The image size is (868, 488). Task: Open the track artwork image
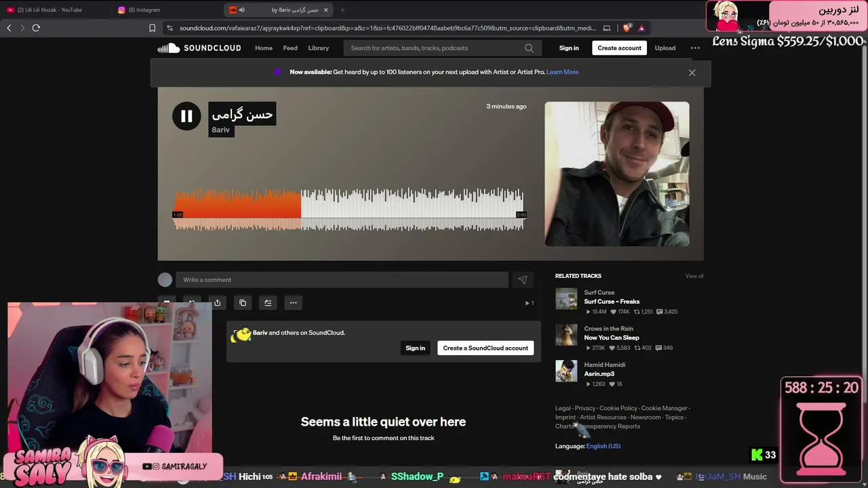click(x=617, y=174)
